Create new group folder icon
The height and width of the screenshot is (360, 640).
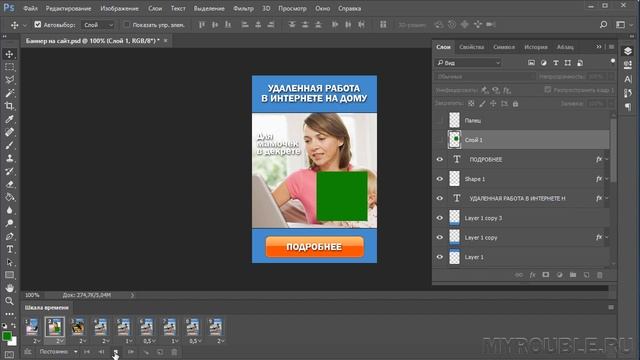pos(573,275)
